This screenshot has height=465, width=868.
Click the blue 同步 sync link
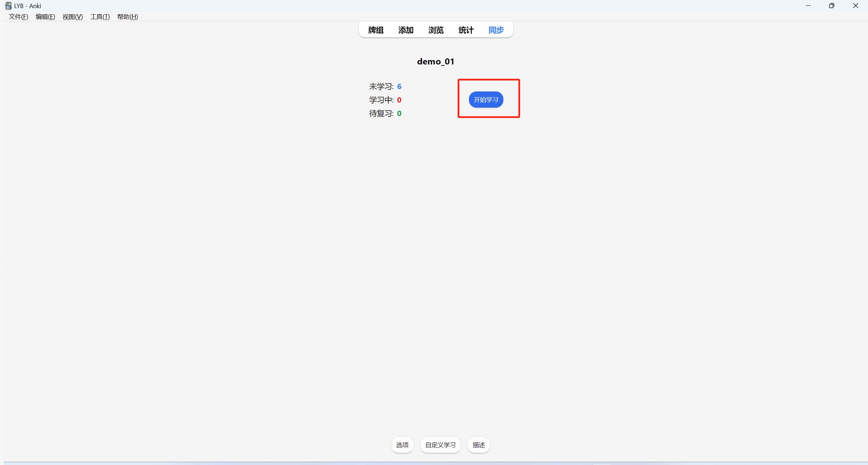(x=496, y=30)
